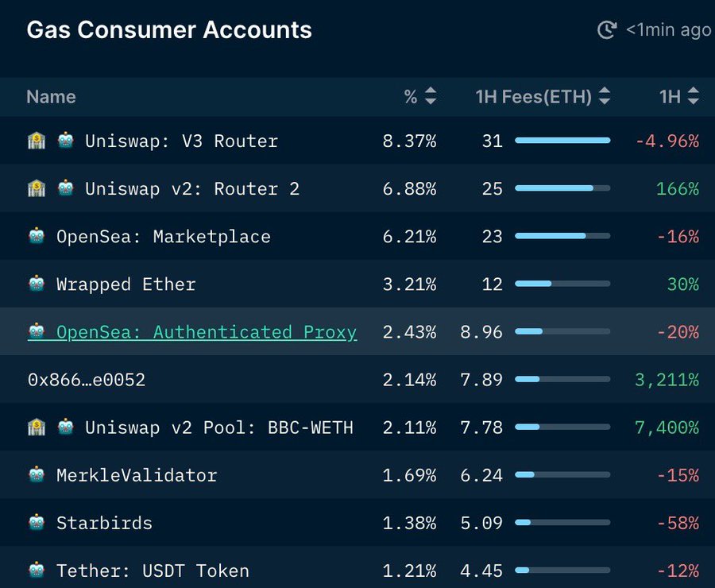The width and height of the screenshot is (715, 588).
Task: Click robot icon next to OpenSea: Marketplace
Action: [37, 237]
